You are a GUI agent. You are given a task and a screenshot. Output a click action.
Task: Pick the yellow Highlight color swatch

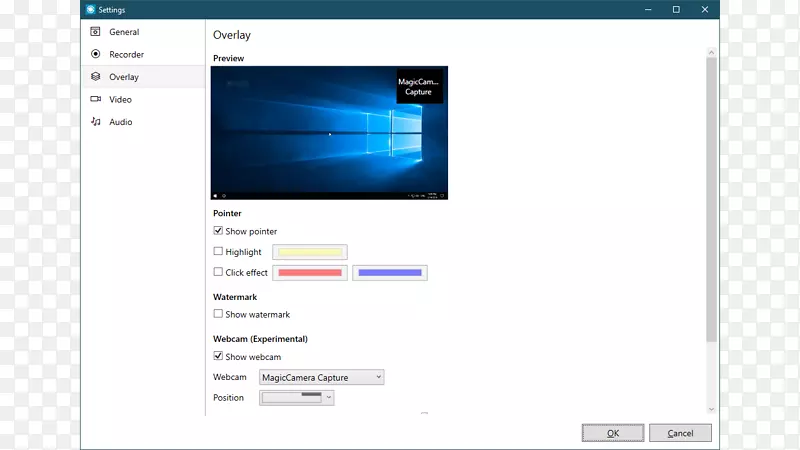310,252
